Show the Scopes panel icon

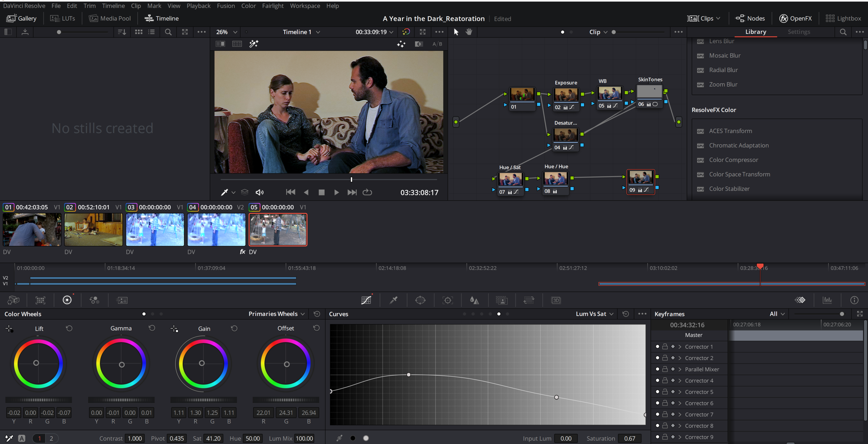[827, 300]
